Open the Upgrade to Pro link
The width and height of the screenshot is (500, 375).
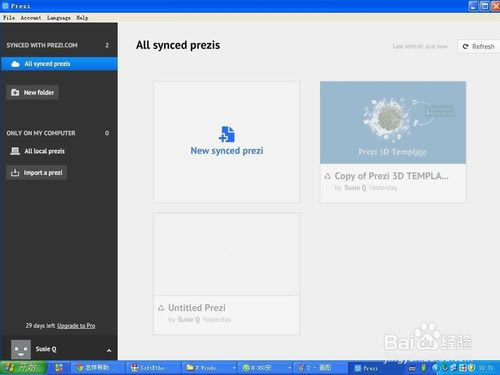point(76,326)
